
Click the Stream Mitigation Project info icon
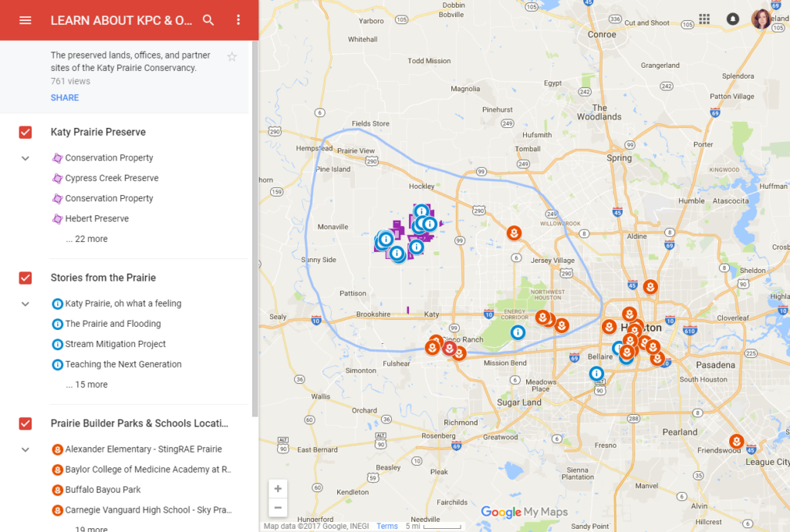tap(57, 344)
